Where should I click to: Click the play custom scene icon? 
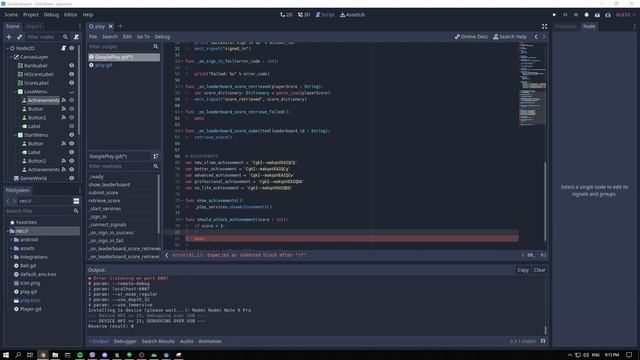(608, 15)
